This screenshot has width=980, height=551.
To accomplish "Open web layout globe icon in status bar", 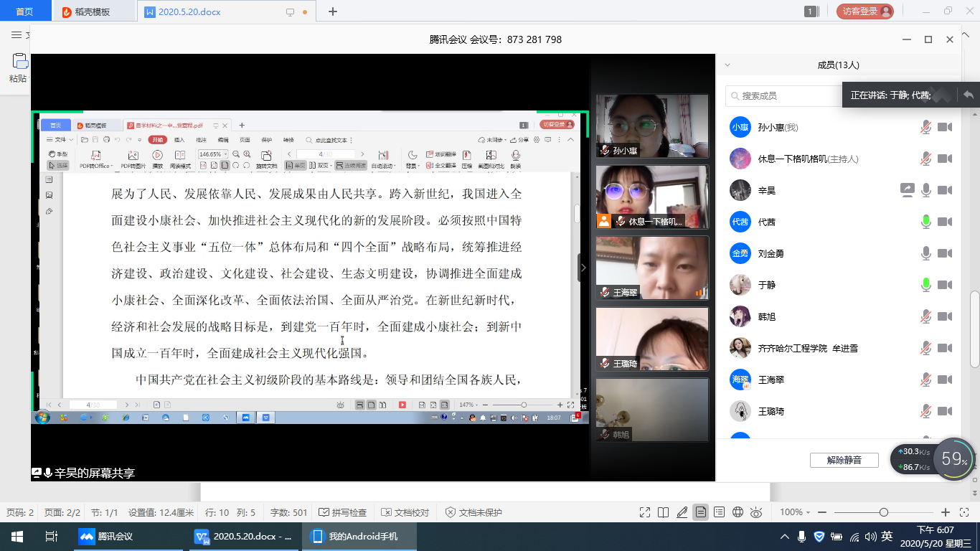I will 738,512.
